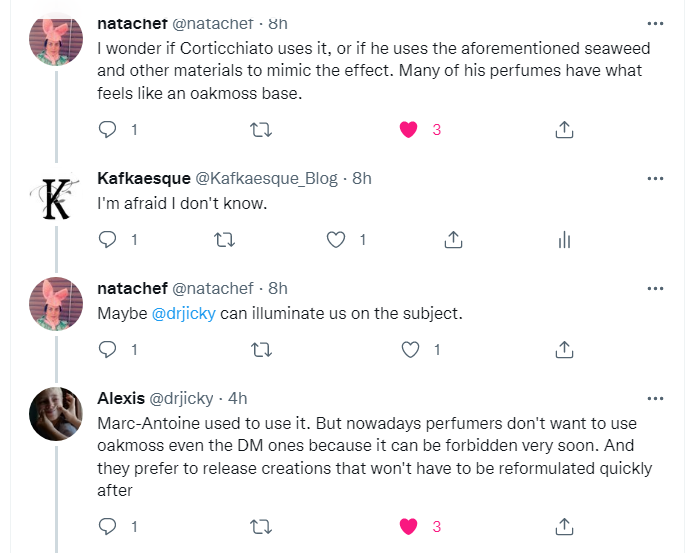
Task: Open Kafkaesque's profile name link
Action: click(143, 178)
